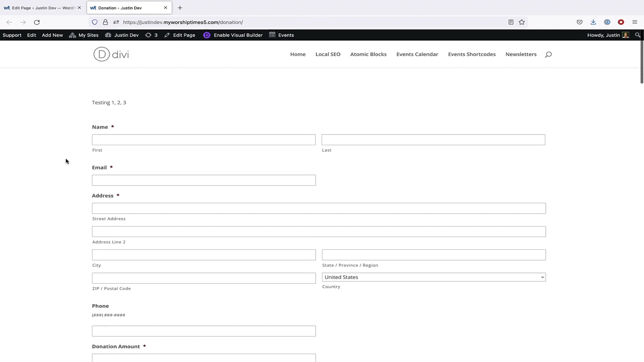Image resolution: width=644 pixels, height=362 pixels.
Task: Bookmark this page with star icon
Action: 521,22
